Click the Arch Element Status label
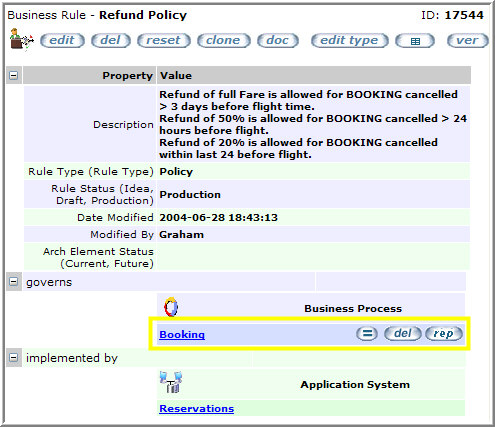The image size is (495, 427). 98,257
